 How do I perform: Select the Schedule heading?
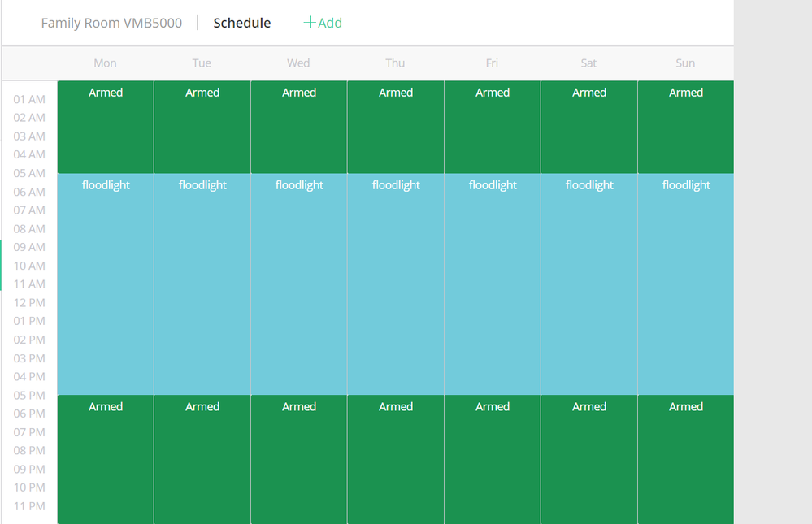(x=242, y=24)
